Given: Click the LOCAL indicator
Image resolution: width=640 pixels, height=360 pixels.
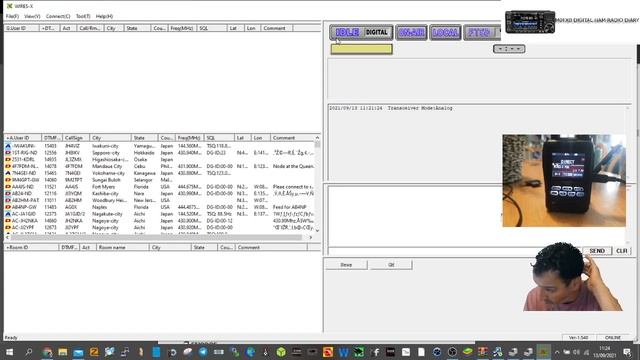Looking at the screenshot, I should point(445,33).
